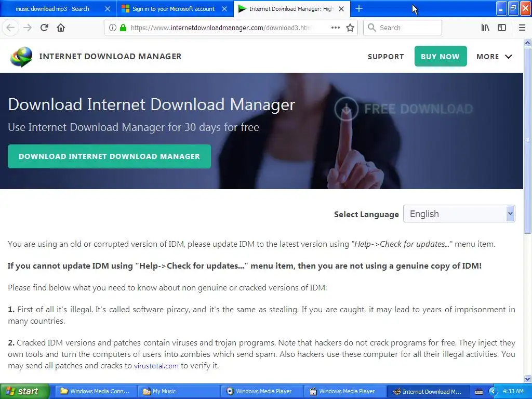Open Windows Media Connect taskbar item
Screen dimensions: 532x399
tap(96, 391)
